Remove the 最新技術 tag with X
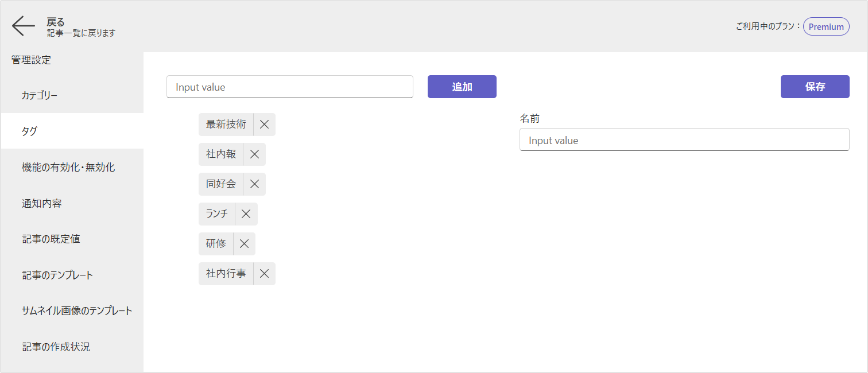Screen dimensions: 868x373 point(264,125)
